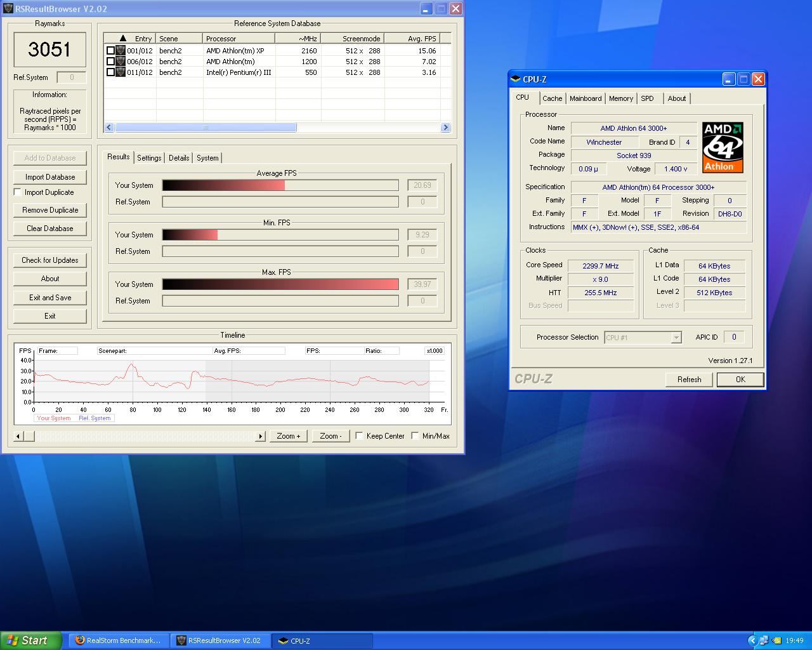Click the Processor column header
812x650 pixels.
(x=239, y=39)
